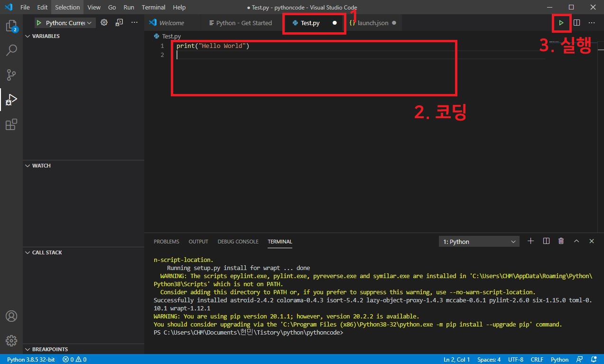Screen dimensions: 604x364
Task: Run Python file in terminal button
Action: (561, 22)
